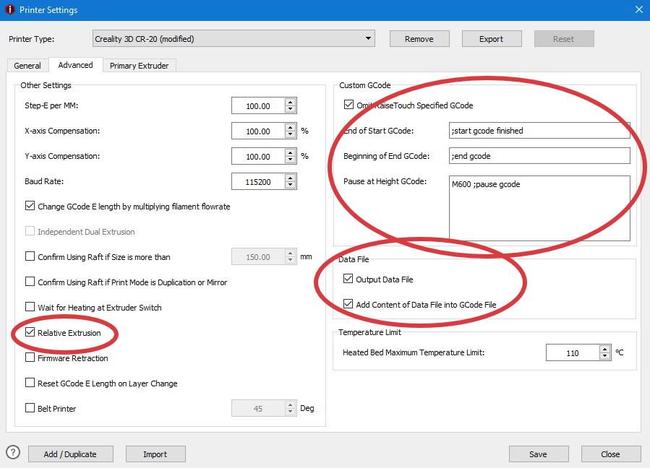Increase the X-axis Compensation value
650x468 pixels.
[x=290, y=127]
